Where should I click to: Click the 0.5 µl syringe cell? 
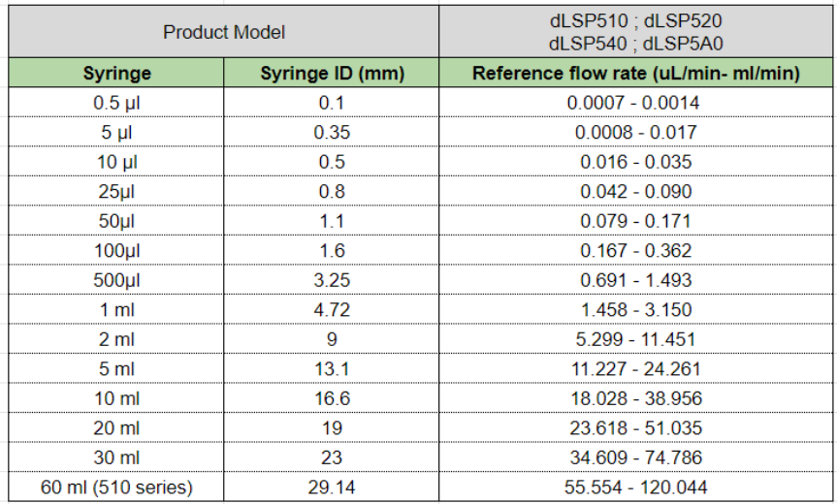coord(116,102)
